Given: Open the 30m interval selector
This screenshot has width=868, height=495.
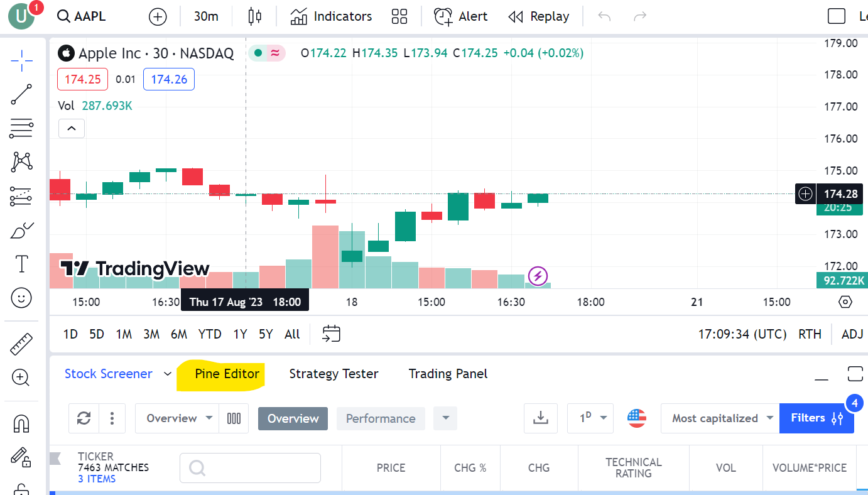Looking at the screenshot, I should click(x=206, y=16).
